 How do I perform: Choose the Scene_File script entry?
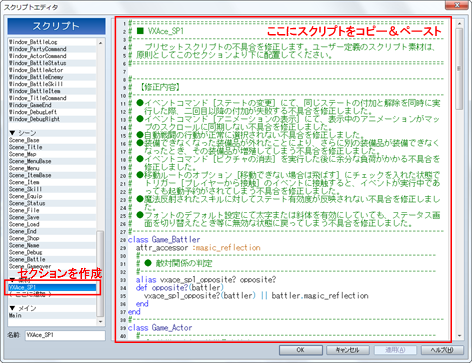pos(52,210)
